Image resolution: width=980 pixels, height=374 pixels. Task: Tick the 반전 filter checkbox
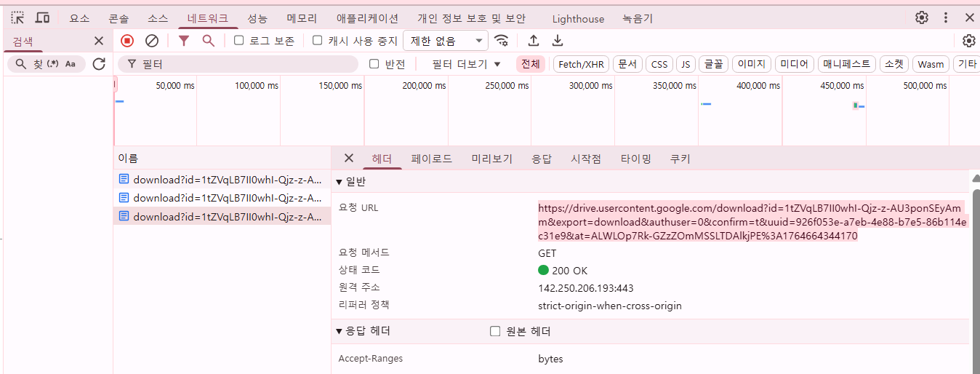374,64
